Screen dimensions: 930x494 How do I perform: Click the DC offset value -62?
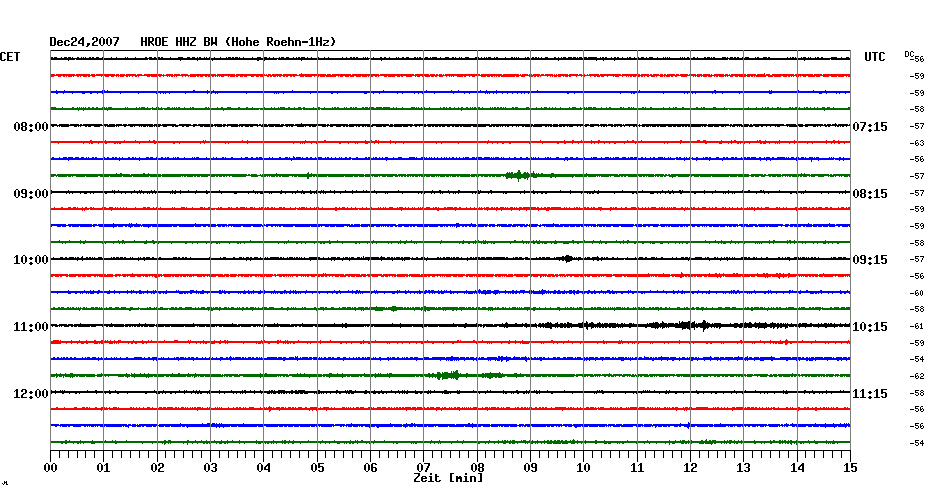(918, 376)
